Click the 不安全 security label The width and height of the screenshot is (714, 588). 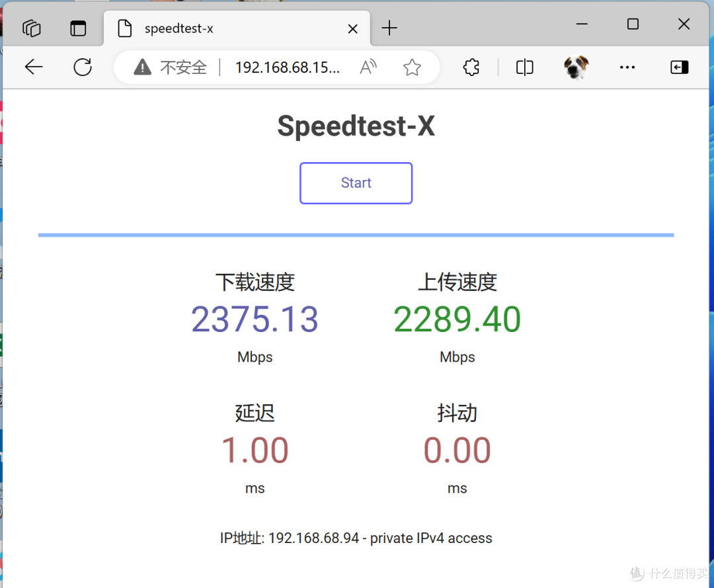pyautogui.click(x=184, y=67)
